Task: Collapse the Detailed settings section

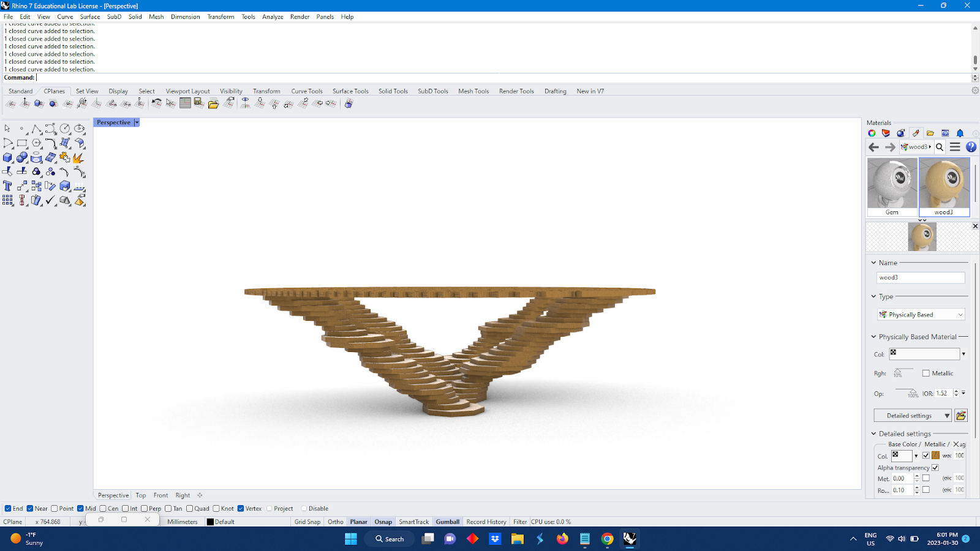Action: (874, 433)
